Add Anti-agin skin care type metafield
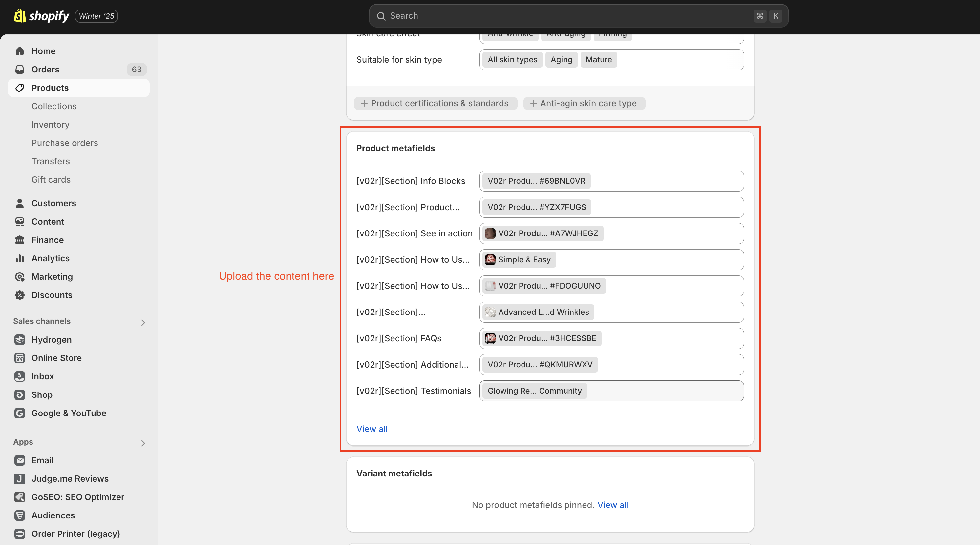 584,103
